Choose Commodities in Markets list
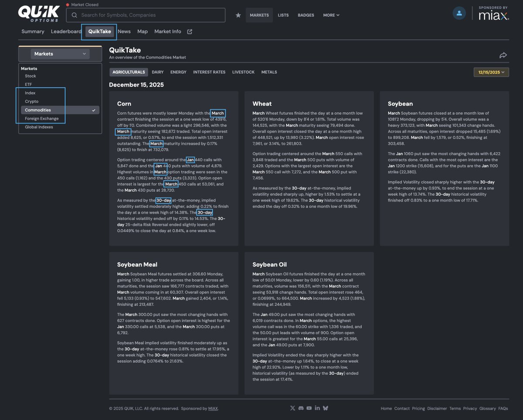The width and height of the screenshot is (523, 420). [60, 110]
